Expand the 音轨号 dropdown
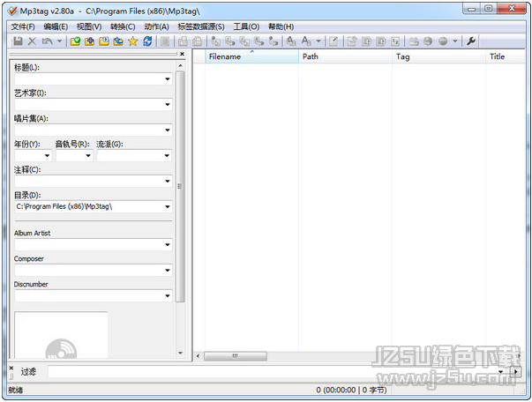This screenshot has width=532, height=402. (x=88, y=155)
